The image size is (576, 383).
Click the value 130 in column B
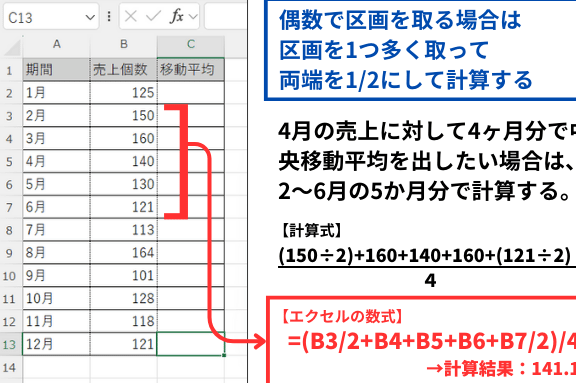(124, 184)
